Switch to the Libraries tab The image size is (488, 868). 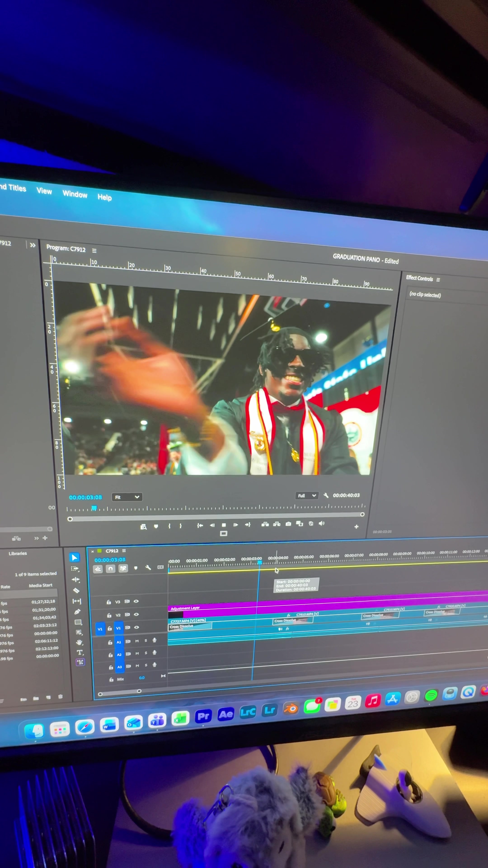pyautogui.click(x=18, y=553)
